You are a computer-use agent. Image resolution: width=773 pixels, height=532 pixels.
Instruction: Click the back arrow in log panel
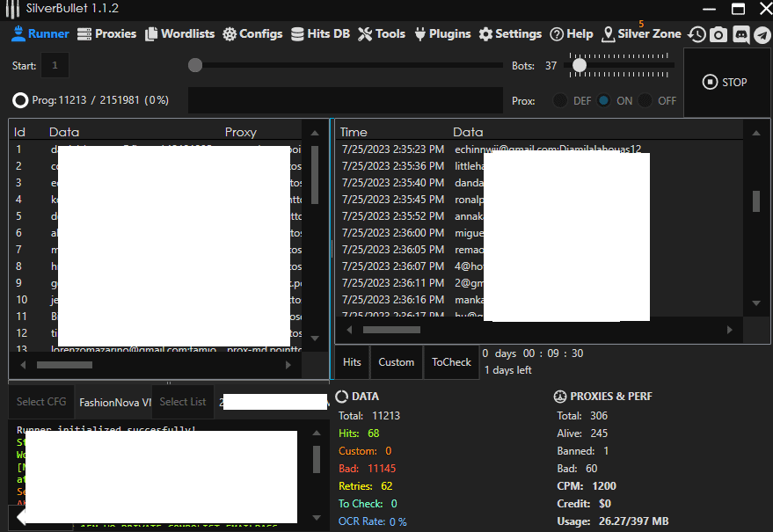pos(20,517)
